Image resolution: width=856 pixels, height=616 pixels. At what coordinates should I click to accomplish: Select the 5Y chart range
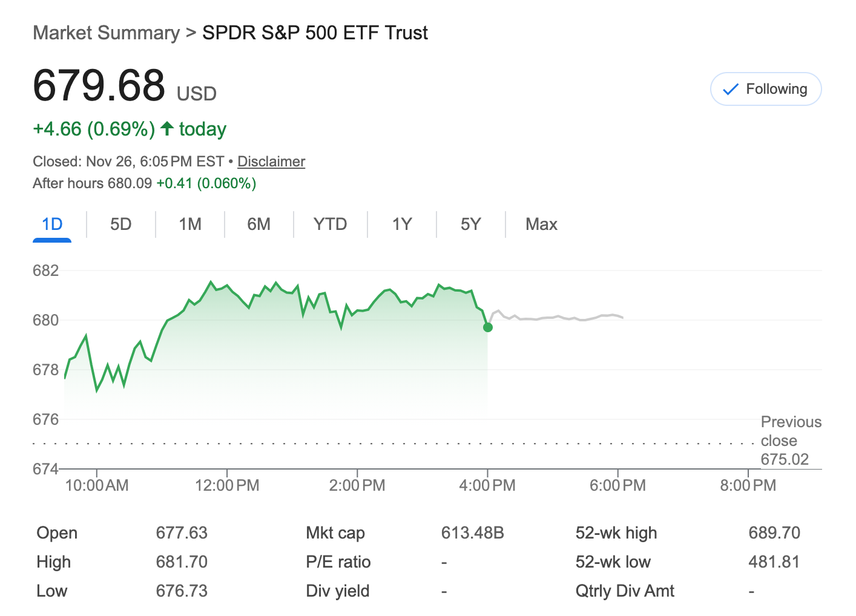point(470,224)
